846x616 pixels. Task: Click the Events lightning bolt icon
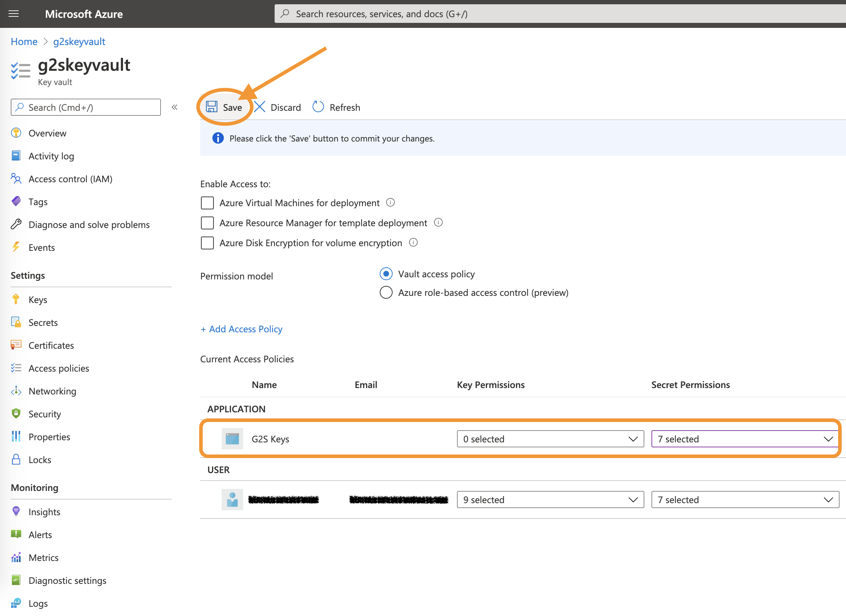16,247
